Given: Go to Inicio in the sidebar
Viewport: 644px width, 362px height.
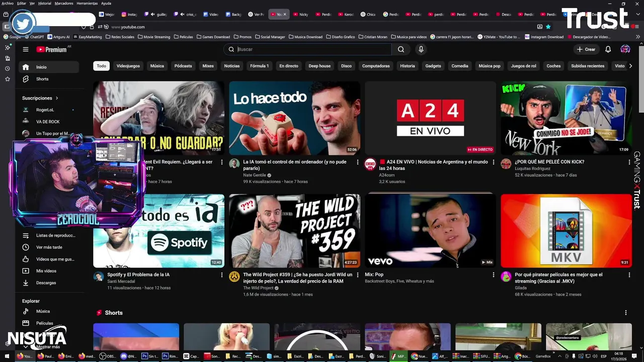Looking at the screenshot, I should point(49,67).
